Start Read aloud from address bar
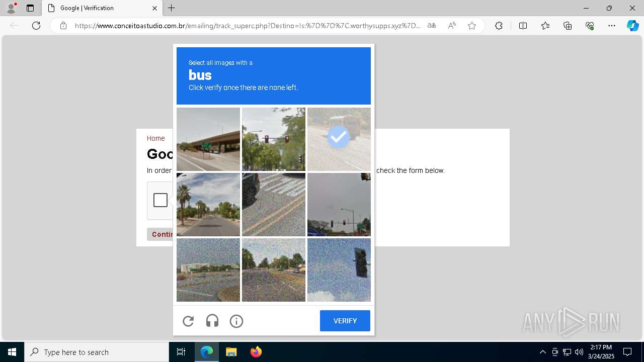The height and width of the screenshot is (362, 644). (452, 26)
